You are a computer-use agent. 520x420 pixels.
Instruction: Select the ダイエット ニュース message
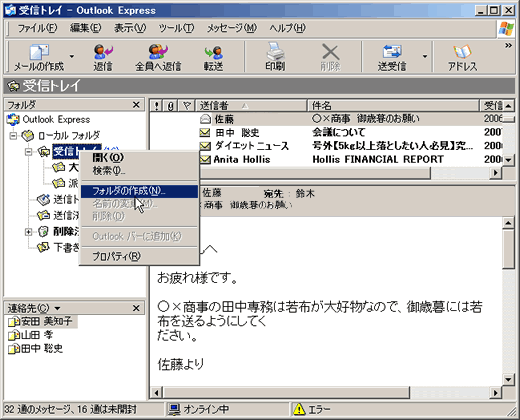[326, 146]
